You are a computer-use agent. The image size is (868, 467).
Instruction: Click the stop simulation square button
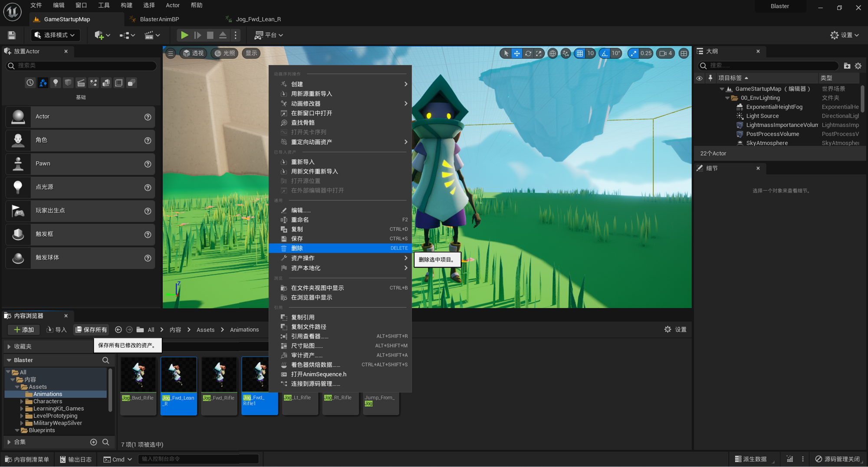click(x=210, y=35)
